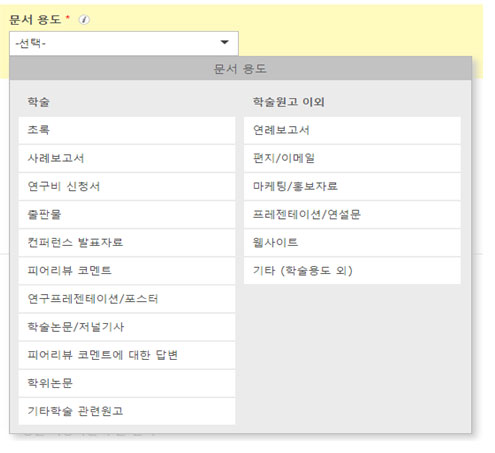Select 피어리뷰 코멘트에 대한 답변

pyautogui.click(x=127, y=355)
